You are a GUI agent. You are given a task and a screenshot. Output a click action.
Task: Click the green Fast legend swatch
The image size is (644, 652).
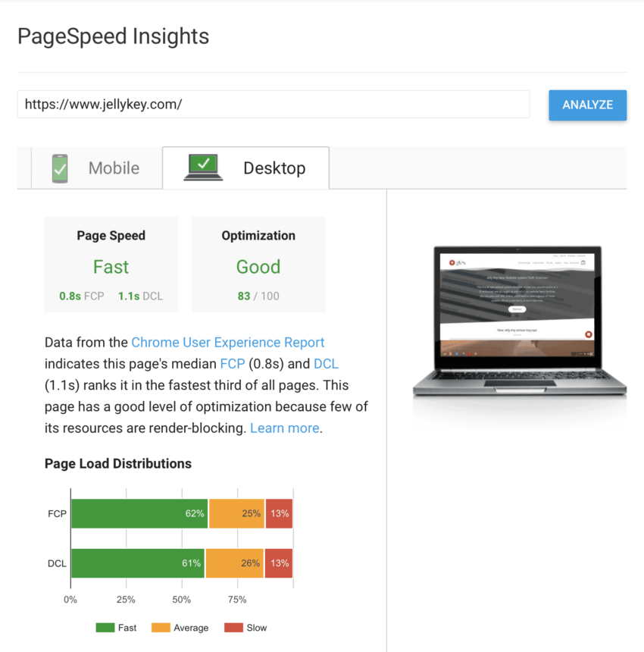tap(105, 628)
